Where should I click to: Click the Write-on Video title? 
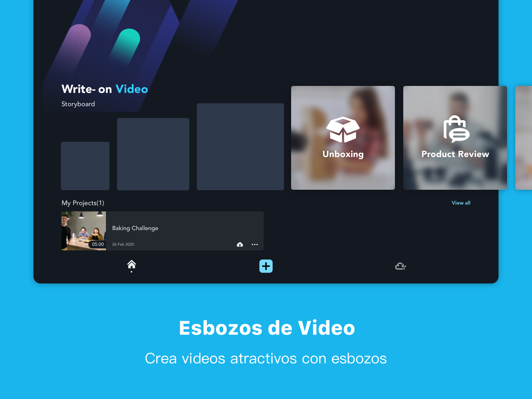105,89
